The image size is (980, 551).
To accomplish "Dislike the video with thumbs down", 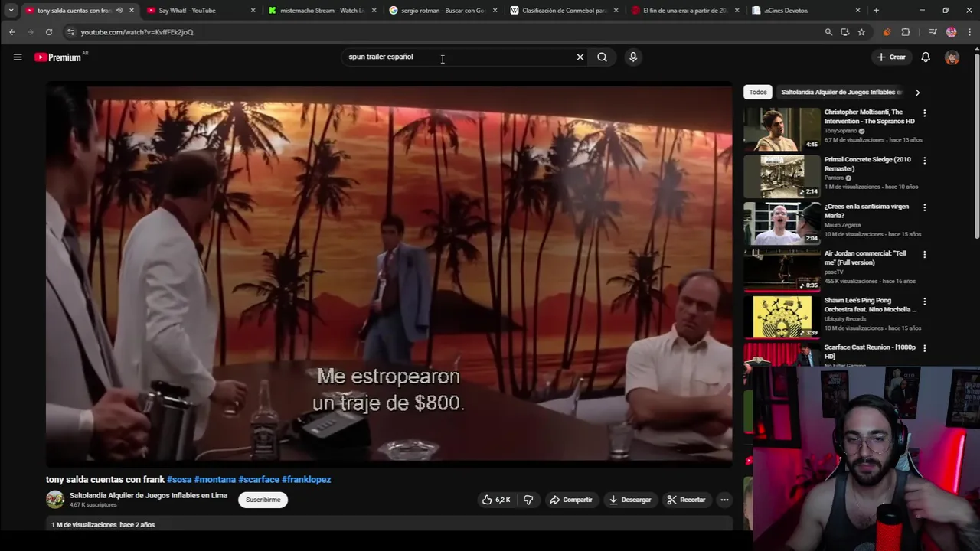I will point(528,500).
